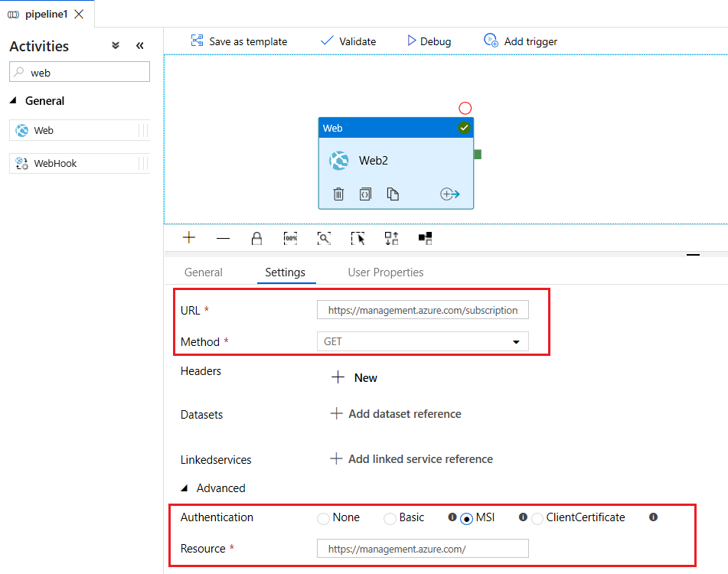Clone the Web2 activity with copy icon

pyautogui.click(x=392, y=194)
